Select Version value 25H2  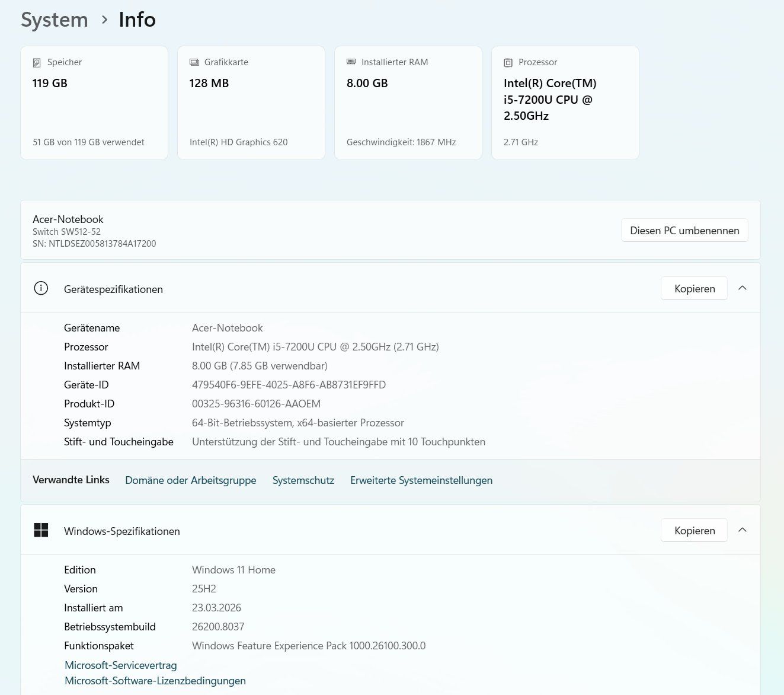[204, 589]
